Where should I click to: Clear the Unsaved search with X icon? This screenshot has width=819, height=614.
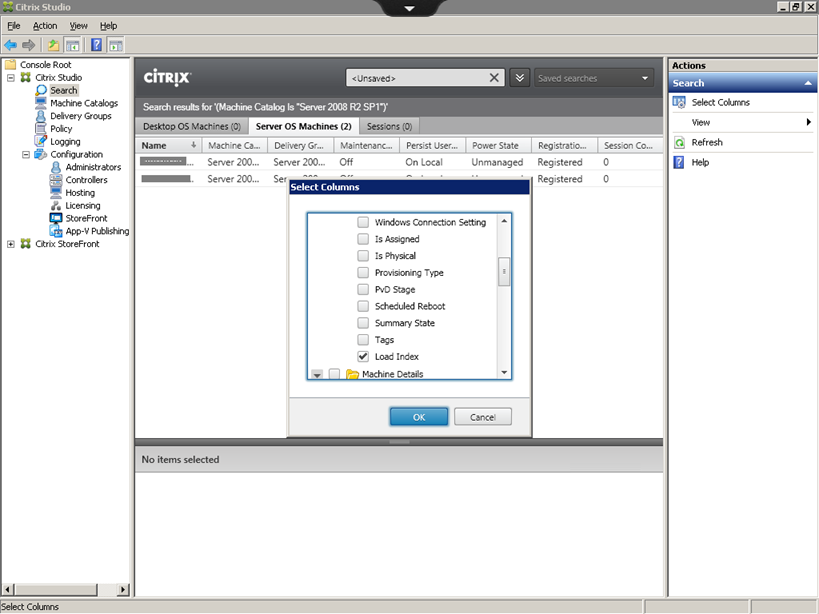(494, 78)
